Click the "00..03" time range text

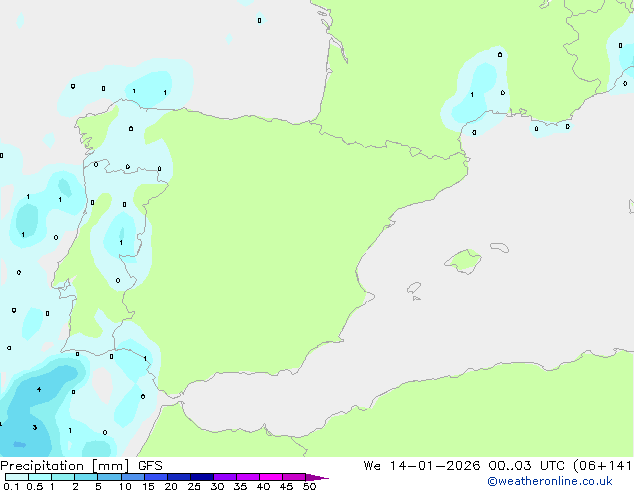[x=509, y=466]
